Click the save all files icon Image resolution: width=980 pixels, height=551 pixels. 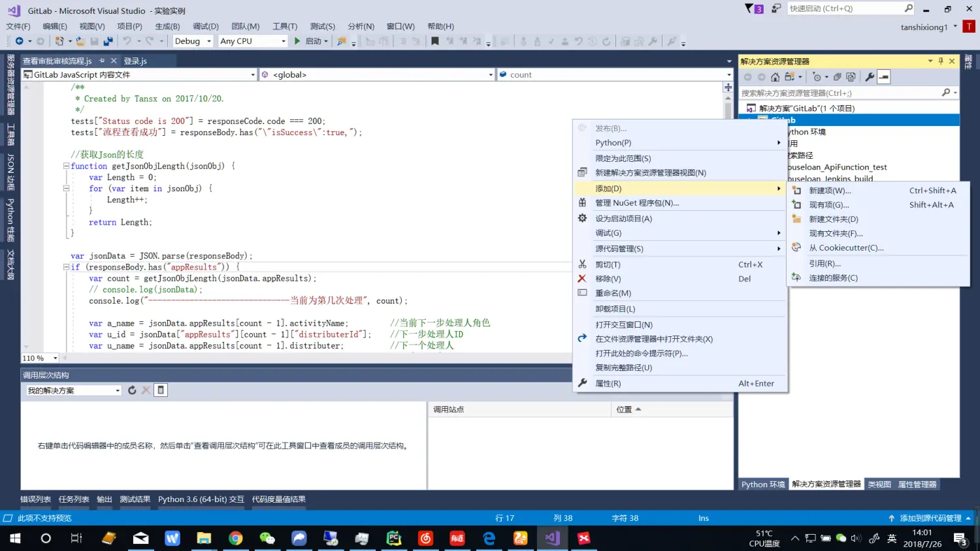tap(108, 41)
